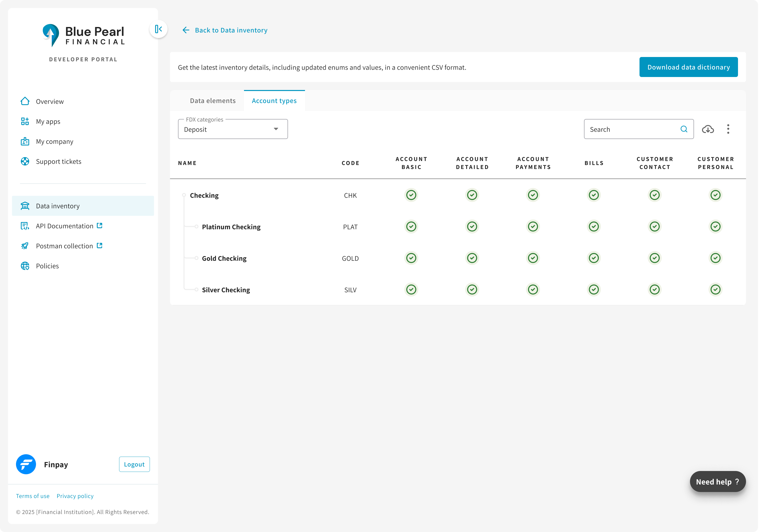Select the Account types tab
This screenshot has height=532, width=760.
(x=274, y=101)
